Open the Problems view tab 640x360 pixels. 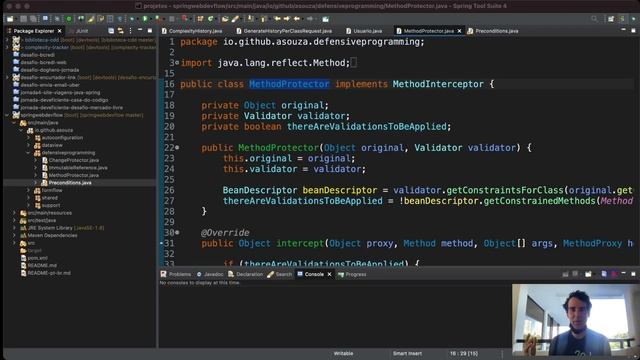(176, 274)
